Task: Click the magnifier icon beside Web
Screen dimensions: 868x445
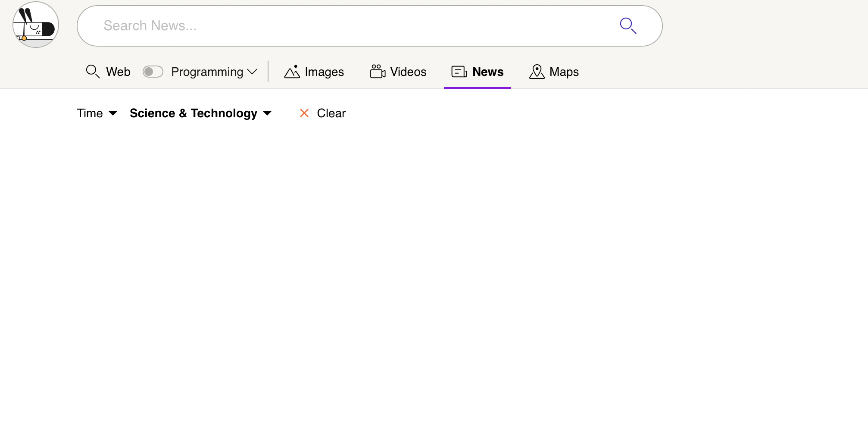Action: [x=93, y=72]
